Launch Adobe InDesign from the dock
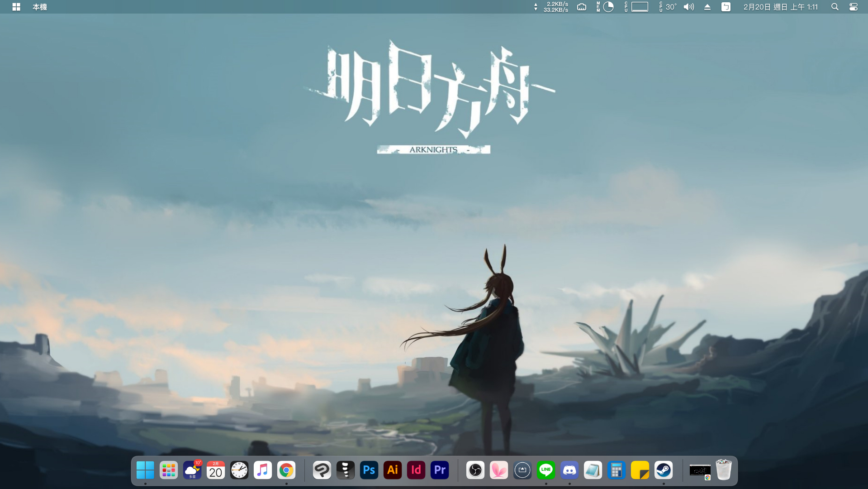The height and width of the screenshot is (489, 868). 416,470
